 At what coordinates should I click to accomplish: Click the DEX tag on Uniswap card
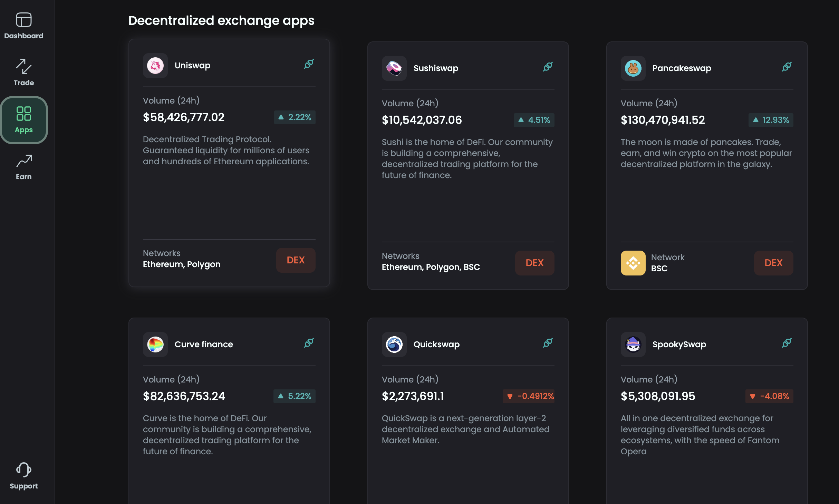(296, 260)
